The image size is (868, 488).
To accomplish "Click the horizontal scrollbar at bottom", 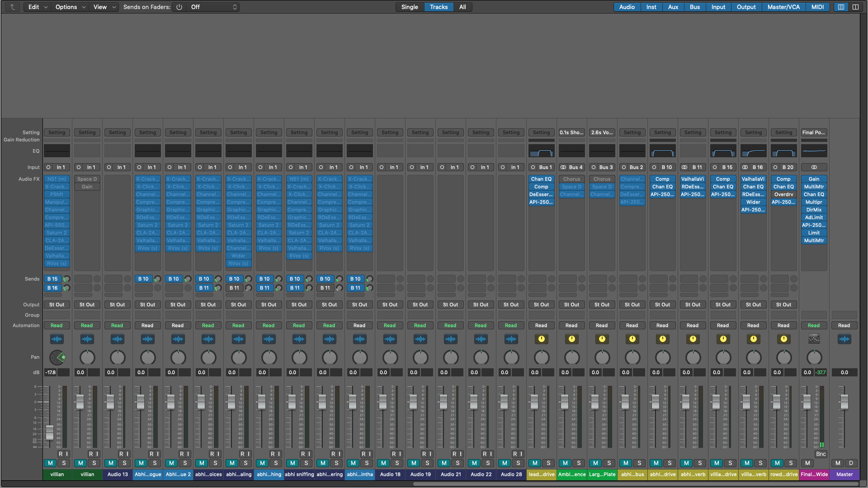I will click(x=635, y=484).
